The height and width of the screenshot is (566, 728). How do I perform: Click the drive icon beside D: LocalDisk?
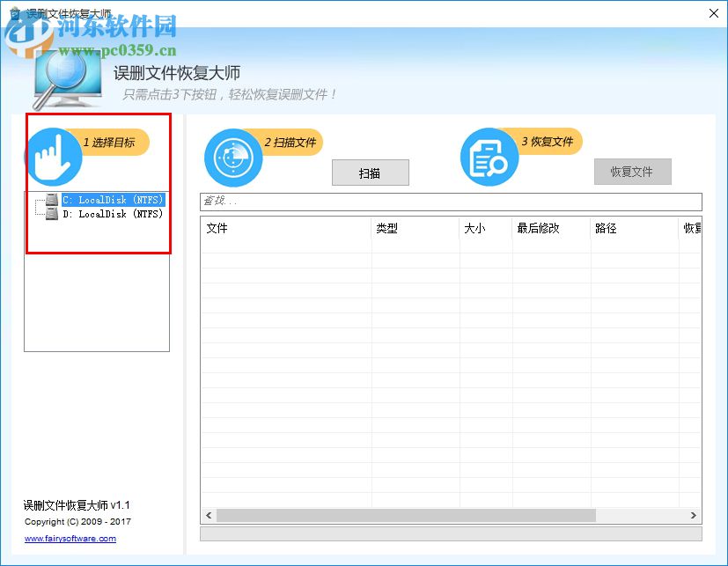pyautogui.click(x=50, y=213)
